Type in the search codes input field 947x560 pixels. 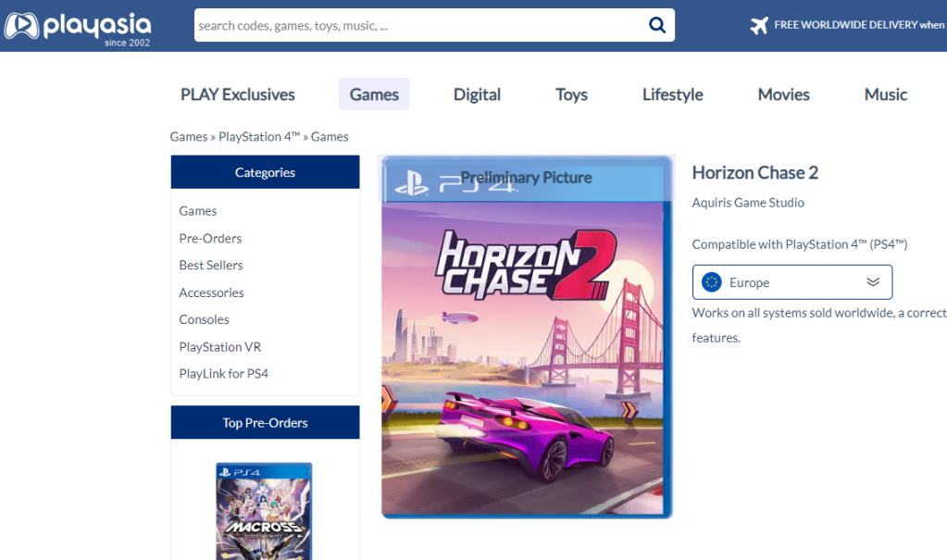pos(417,26)
